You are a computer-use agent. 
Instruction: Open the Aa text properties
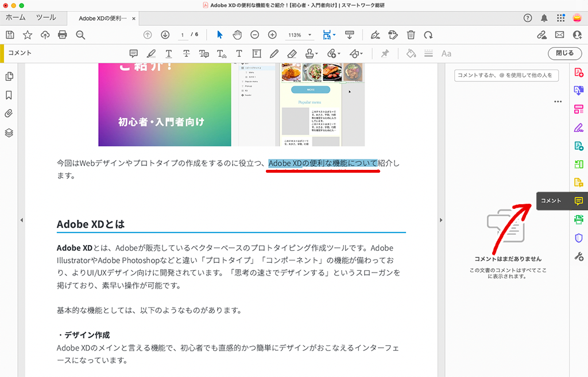(446, 53)
